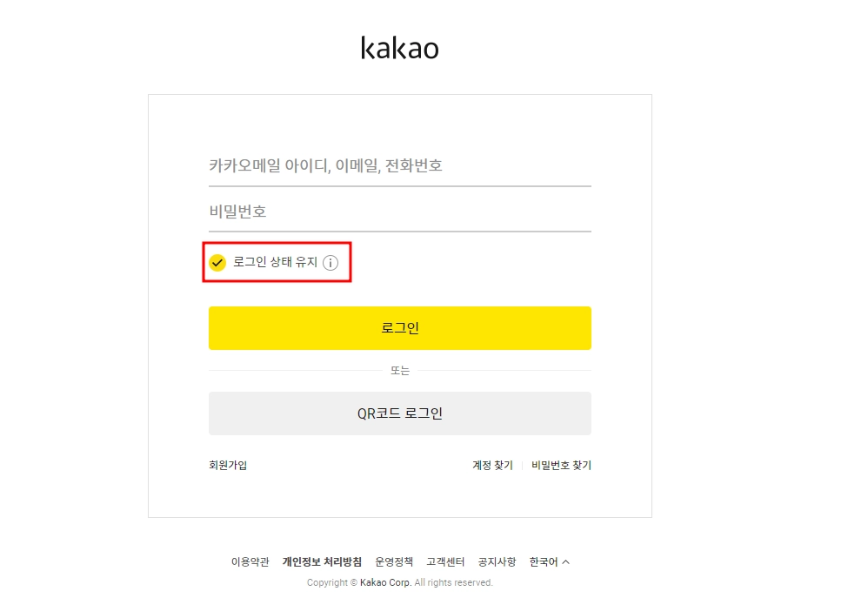Open the 회원가입 sign-up link

[228, 466]
